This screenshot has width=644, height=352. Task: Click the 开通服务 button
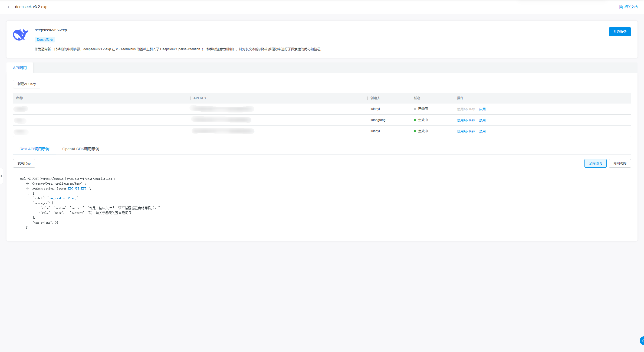[620, 32]
